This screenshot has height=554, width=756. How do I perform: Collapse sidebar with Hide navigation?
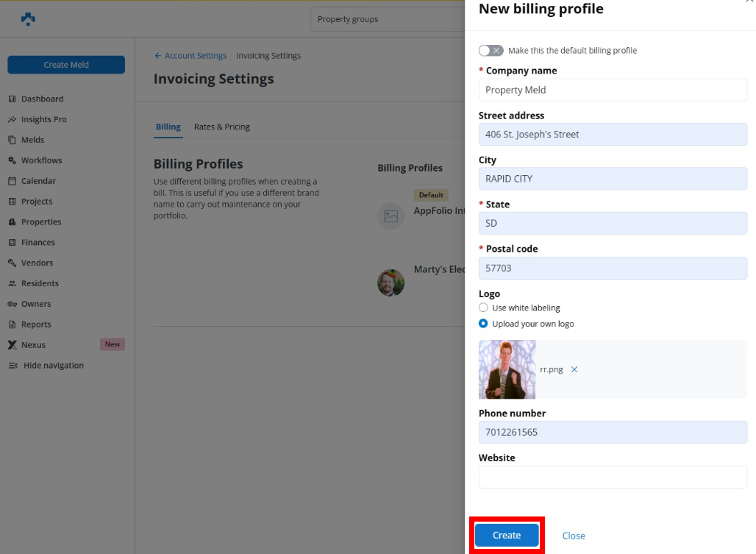coord(53,366)
